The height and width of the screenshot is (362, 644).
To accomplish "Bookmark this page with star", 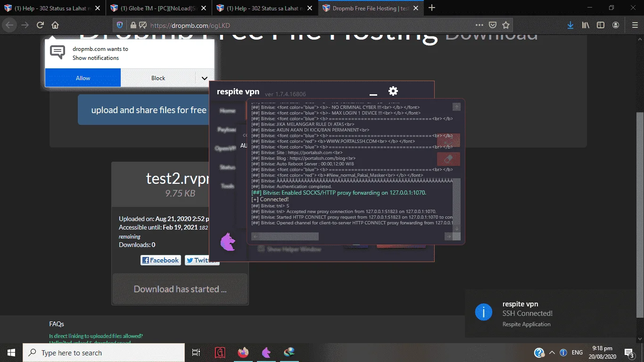I will 506,25.
